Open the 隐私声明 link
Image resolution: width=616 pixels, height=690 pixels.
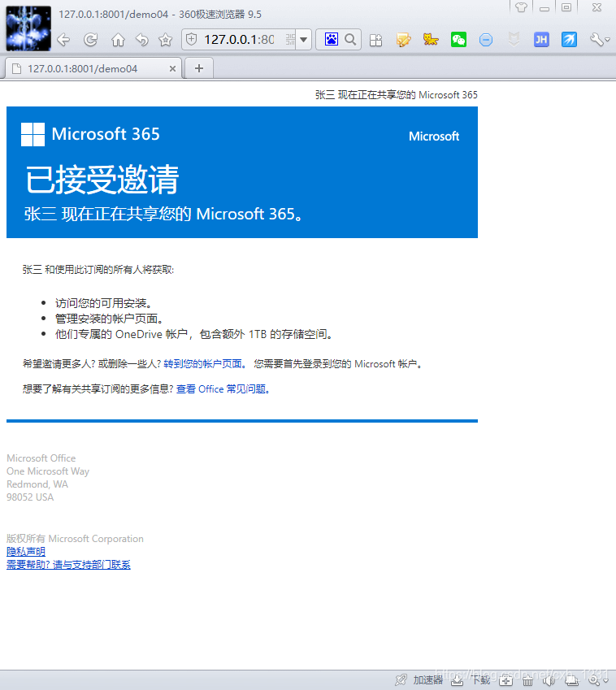(26, 551)
